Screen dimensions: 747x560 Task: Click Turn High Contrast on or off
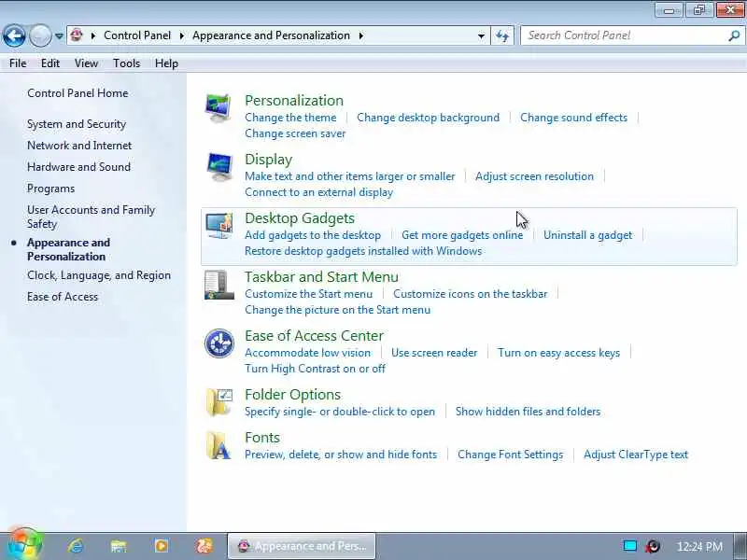click(315, 369)
